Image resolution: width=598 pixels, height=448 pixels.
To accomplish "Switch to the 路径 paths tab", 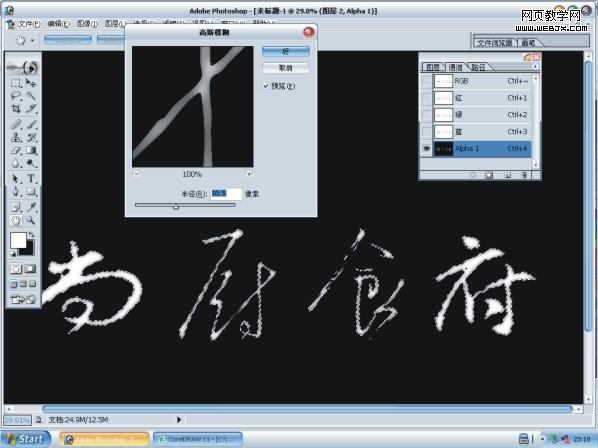I will point(478,67).
